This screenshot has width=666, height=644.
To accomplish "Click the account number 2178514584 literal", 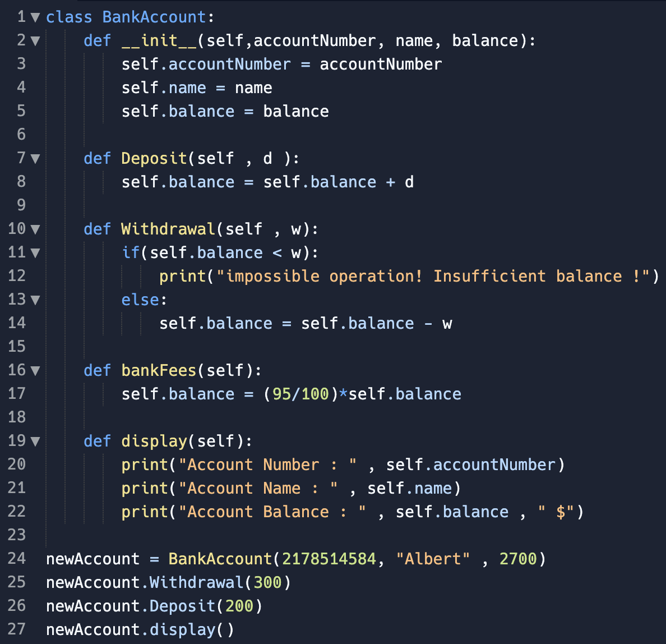I will [x=329, y=559].
